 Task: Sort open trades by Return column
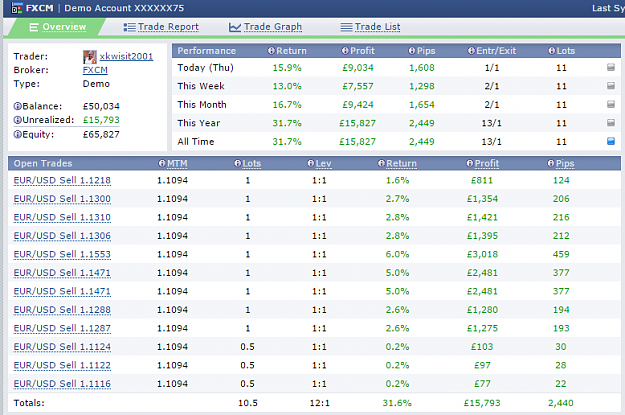point(401,163)
